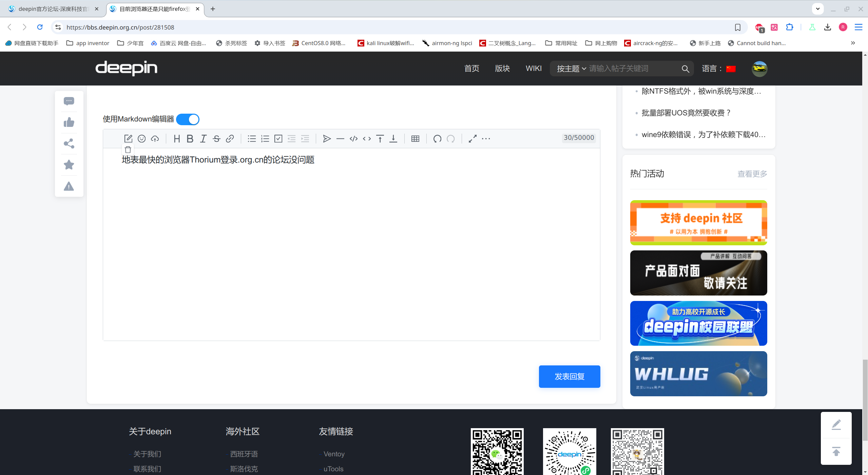Image resolution: width=868 pixels, height=475 pixels.
Task: Favorite the post with the star icon
Action: pos(69,165)
